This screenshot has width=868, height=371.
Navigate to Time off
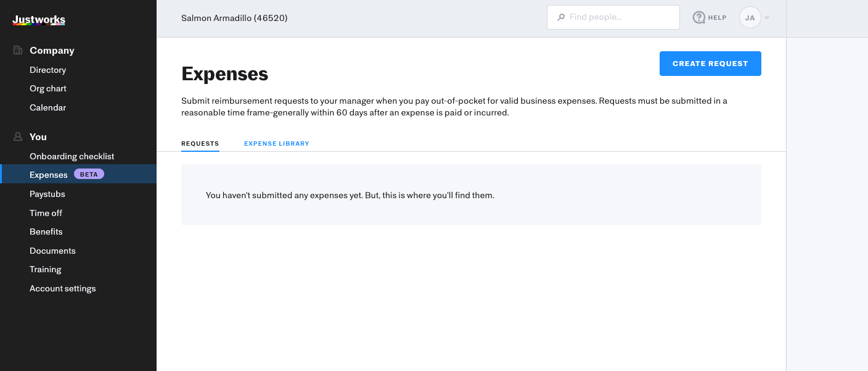point(46,213)
